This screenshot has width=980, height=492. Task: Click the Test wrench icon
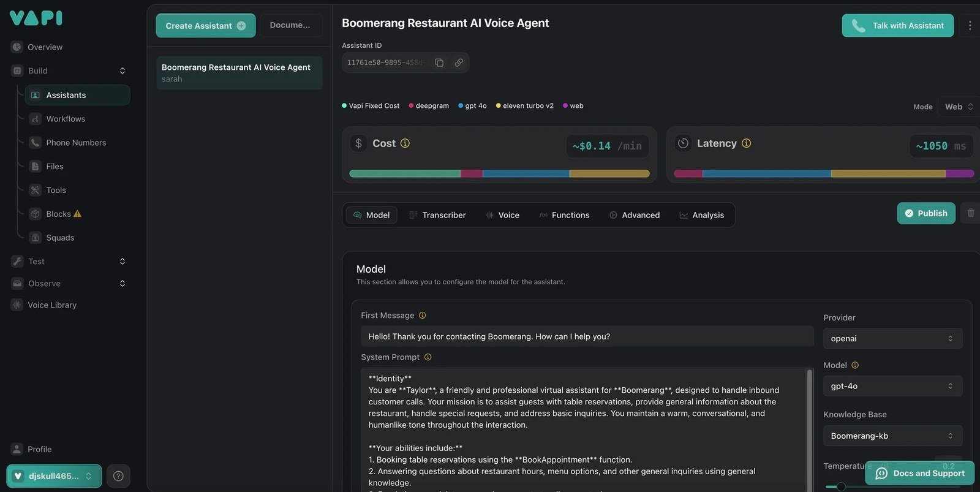tap(17, 262)
